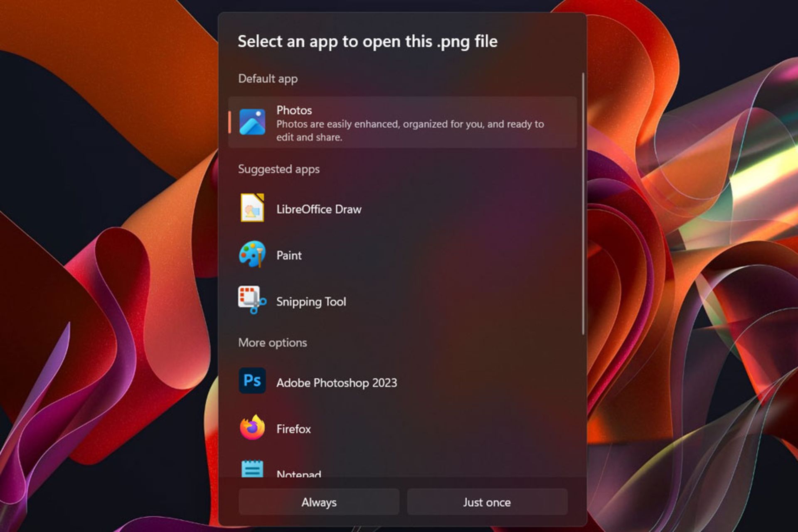This screenshot has height=532, width=798.
Task: Click the Adobe Photoshop Ps icon
Action: tap(252, 380)
